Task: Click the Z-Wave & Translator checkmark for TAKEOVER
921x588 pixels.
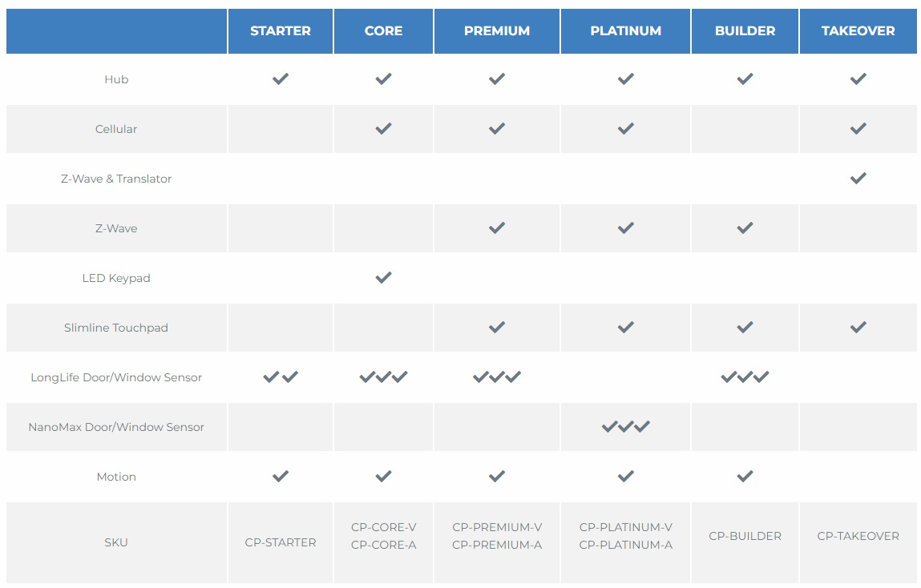Action: tap(858, 178)
